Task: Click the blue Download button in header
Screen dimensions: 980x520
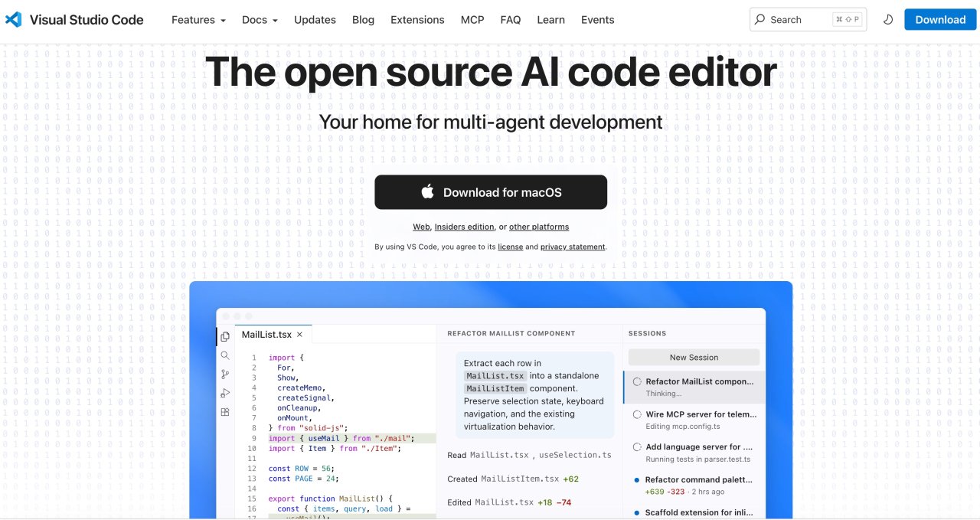Action: [940, 20]
